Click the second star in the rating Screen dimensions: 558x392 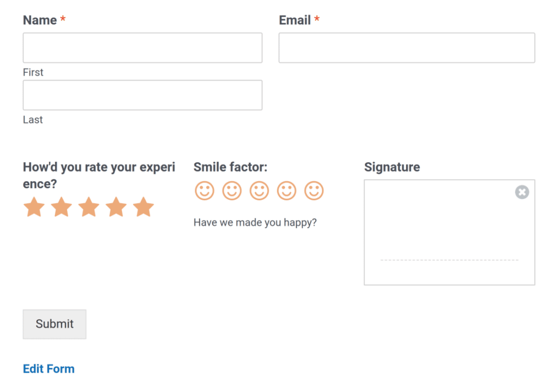[x=62, y=207]
